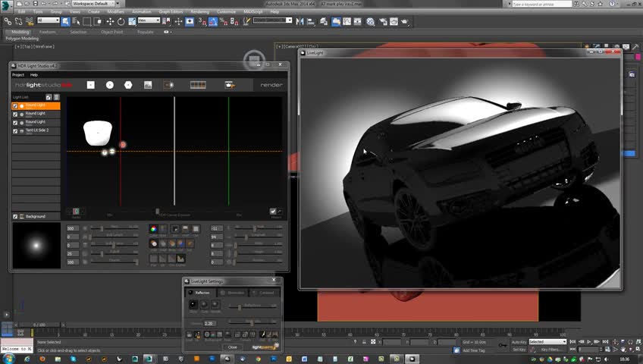Add a hexagonal light from toolbar
Viewport: 643px width, 364px height.
[x=128, y=85]
